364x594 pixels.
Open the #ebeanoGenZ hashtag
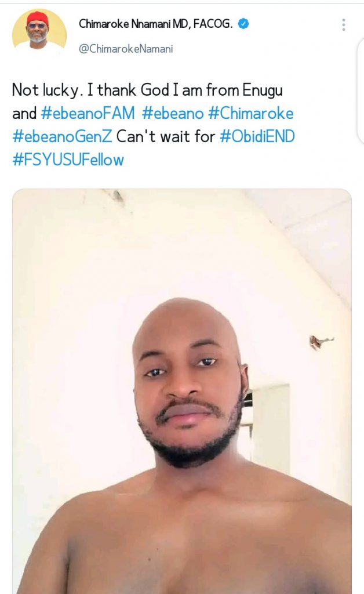[62, 136]
